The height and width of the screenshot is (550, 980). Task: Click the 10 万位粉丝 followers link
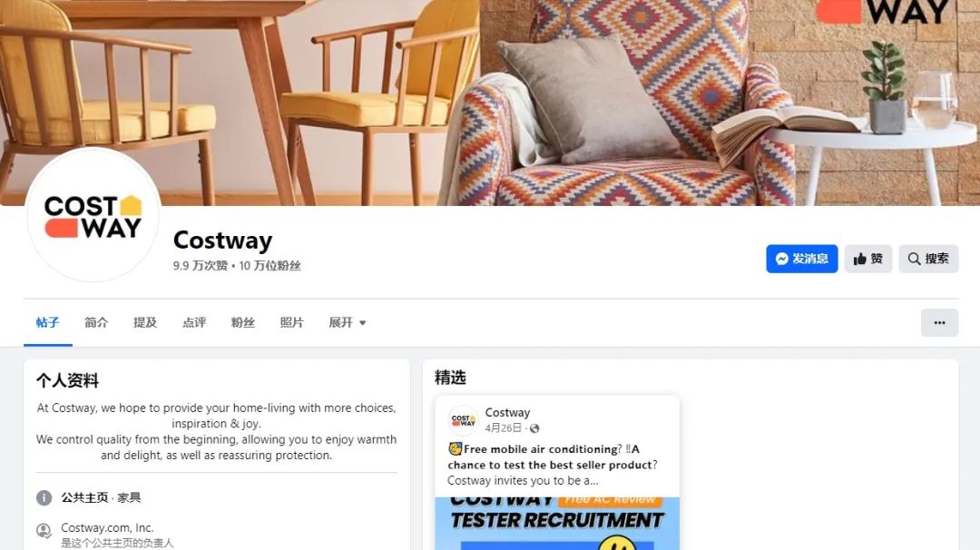[270, 266]
